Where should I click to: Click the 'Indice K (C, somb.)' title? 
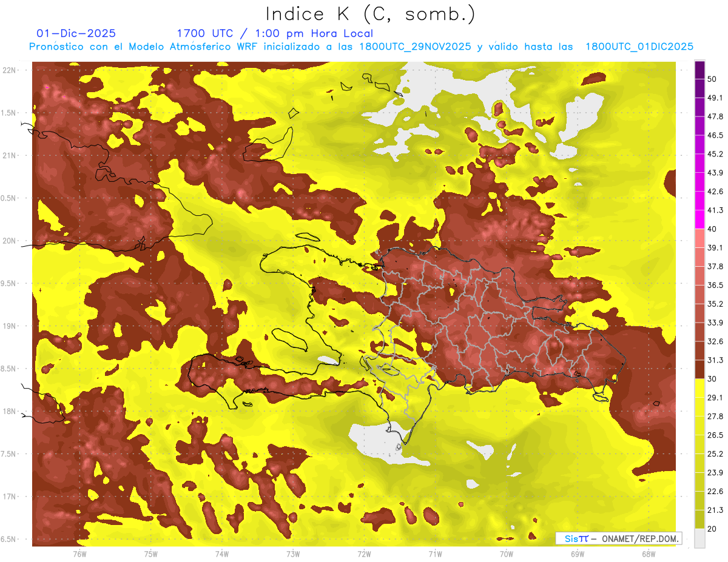pyautogui.click(x=371, y=14)
